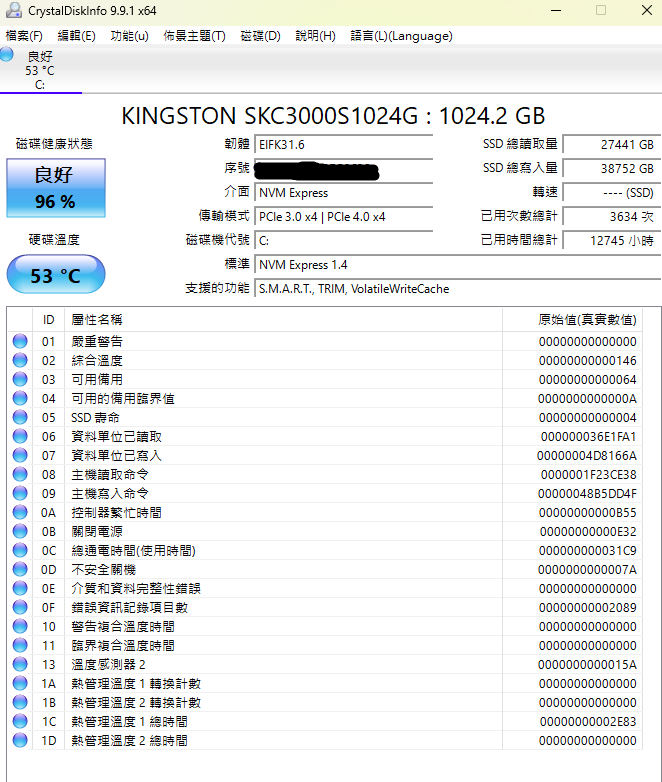The width and height of the screenshot is (662, 782).
Task: Click the status orb for 1D 熱管理溫度 2 總時間
Action: coord(20,740)
